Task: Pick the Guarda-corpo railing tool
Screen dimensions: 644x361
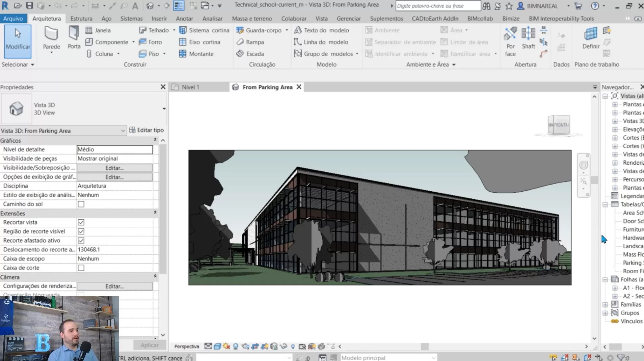Action: click(x=259, y=30)
